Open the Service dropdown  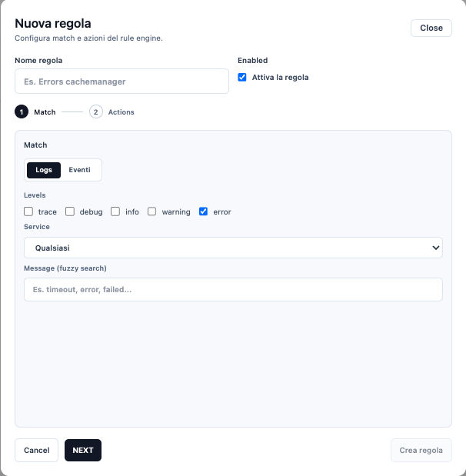[x=233, y=248]
